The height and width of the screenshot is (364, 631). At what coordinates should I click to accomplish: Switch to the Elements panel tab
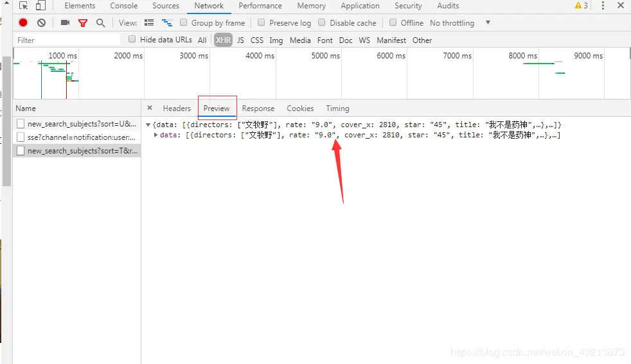(80, 6)
